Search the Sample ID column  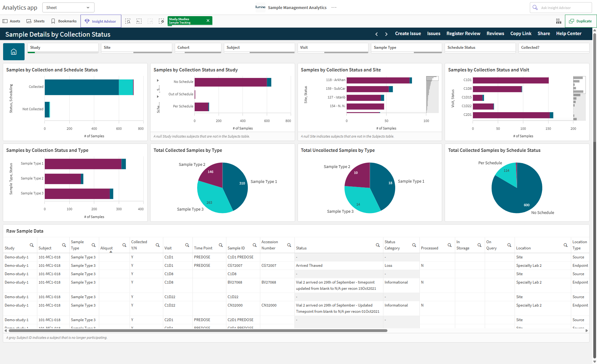(x=255, y=245)
